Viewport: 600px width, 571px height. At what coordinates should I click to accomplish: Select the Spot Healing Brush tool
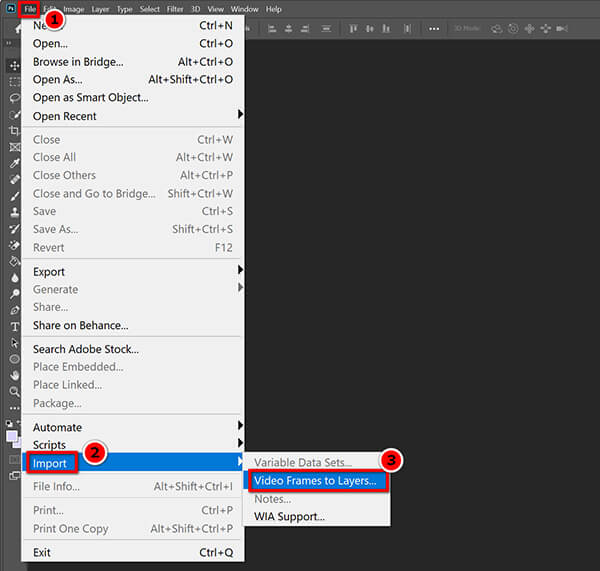click(15, 179)
